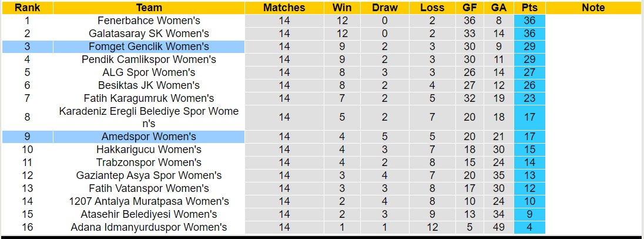Open Trabzonspor Women's team link
This screenshot has height=239, width=644.
(x=149, y=162)
